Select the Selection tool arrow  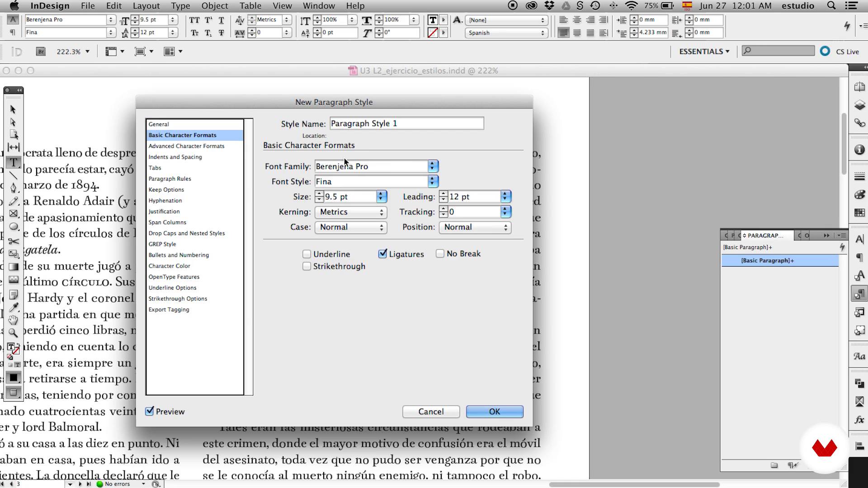13,109
